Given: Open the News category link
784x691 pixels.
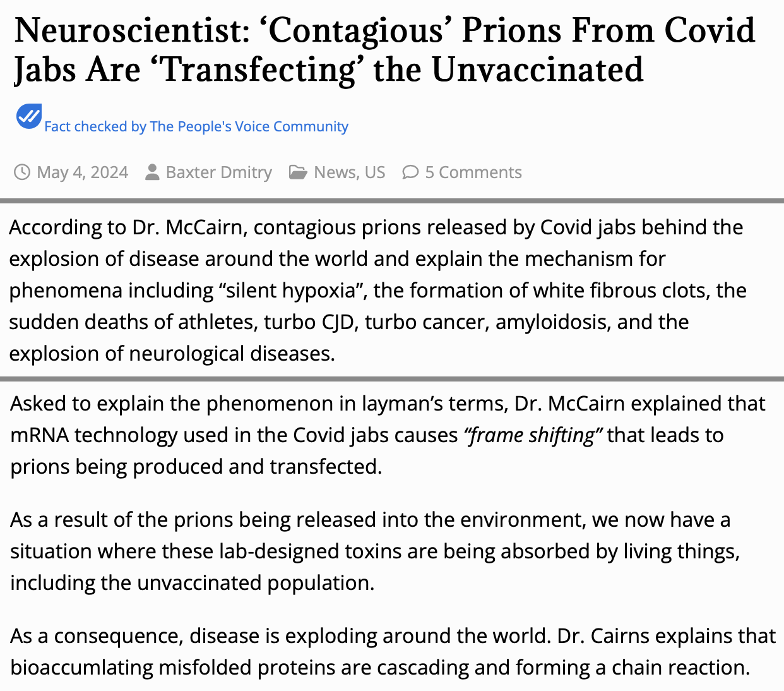Looking at the screenshot, I should pos(335,172).
